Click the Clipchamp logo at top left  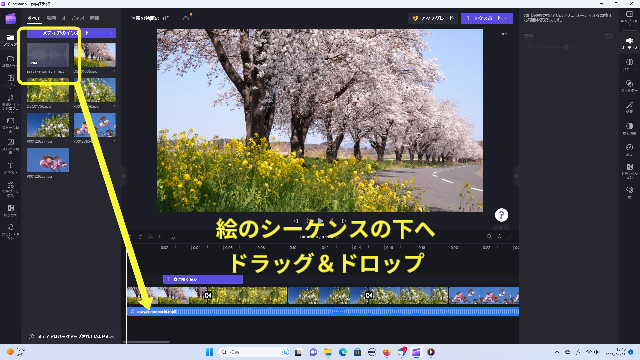click(x=11, y=18)
